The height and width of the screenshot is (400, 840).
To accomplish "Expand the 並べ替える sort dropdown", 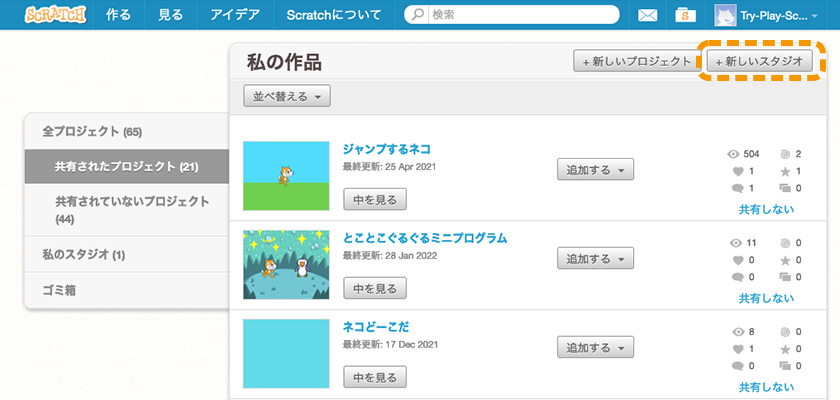I will (x=287, y=96).
